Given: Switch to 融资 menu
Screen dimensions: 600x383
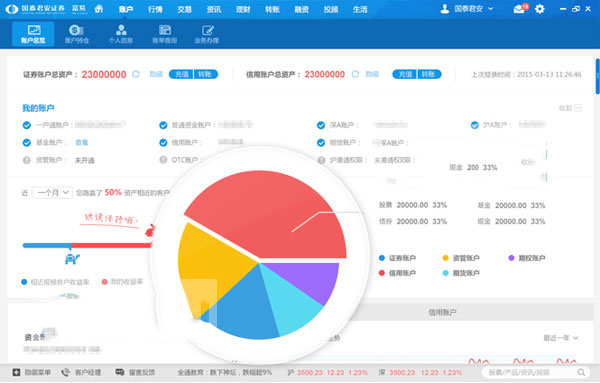Looking at the screenshot, I should tap(302, 9).
